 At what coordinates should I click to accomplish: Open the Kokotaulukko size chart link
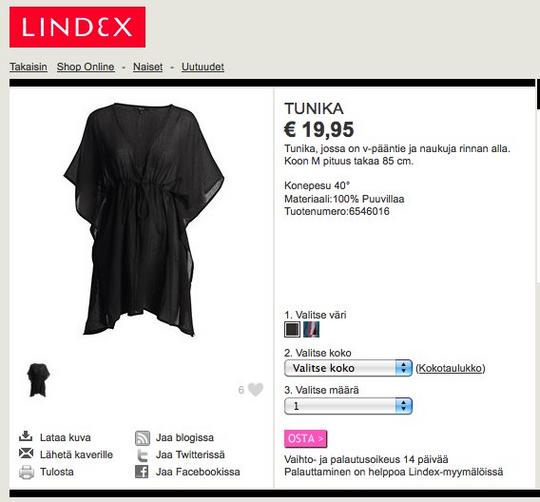(x=450, y=368)
